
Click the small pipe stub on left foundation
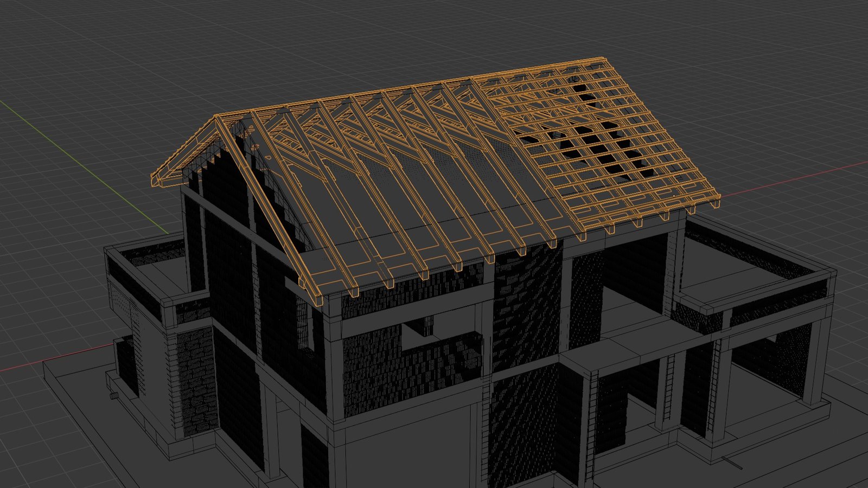(x=114, y=396)
